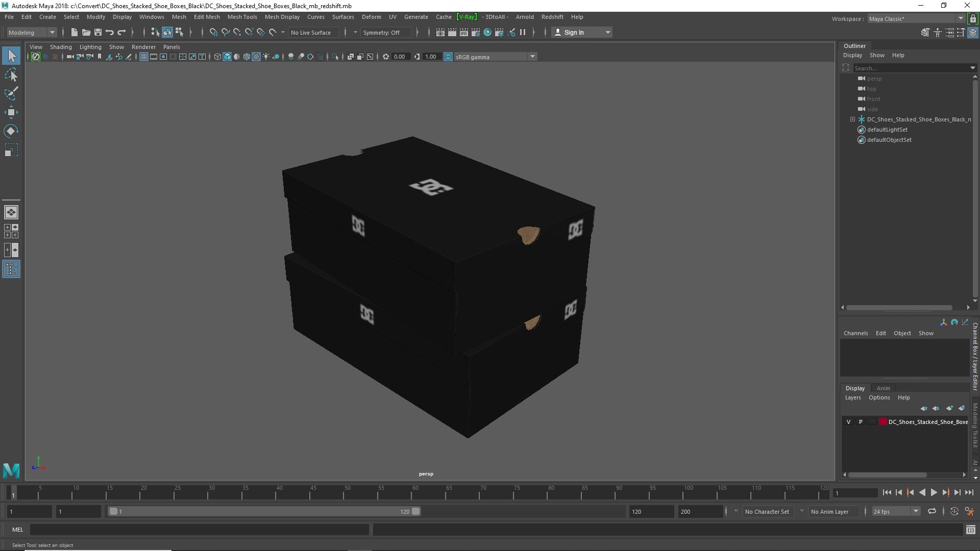
Task: Choose the Scale tool
Action: click(x=11, y=150)
